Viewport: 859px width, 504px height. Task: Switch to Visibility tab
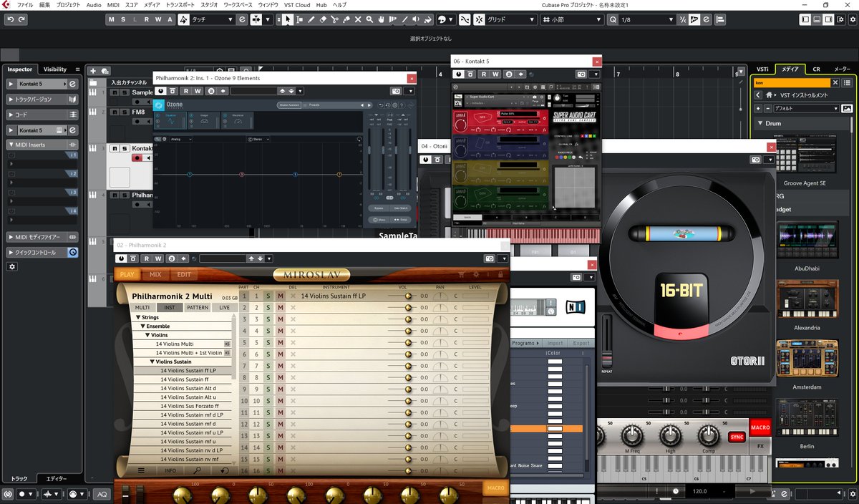click(x=55, y=69)
